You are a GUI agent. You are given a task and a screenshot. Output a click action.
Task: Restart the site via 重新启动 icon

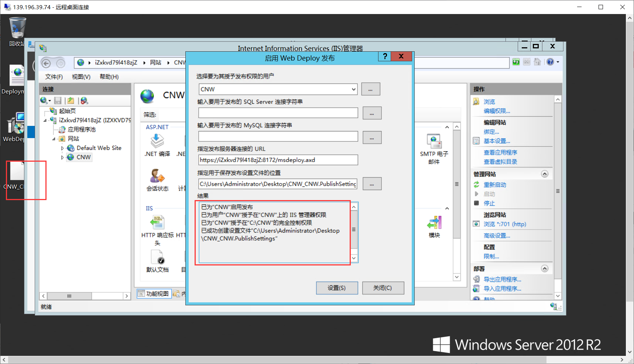click(x=495, y=185)
